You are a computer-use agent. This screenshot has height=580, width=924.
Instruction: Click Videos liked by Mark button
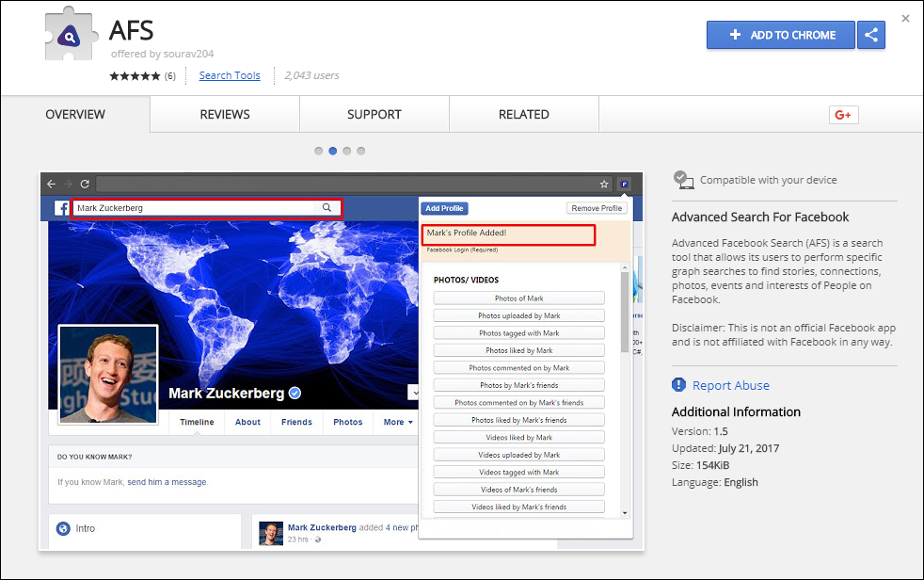(519, 438)
